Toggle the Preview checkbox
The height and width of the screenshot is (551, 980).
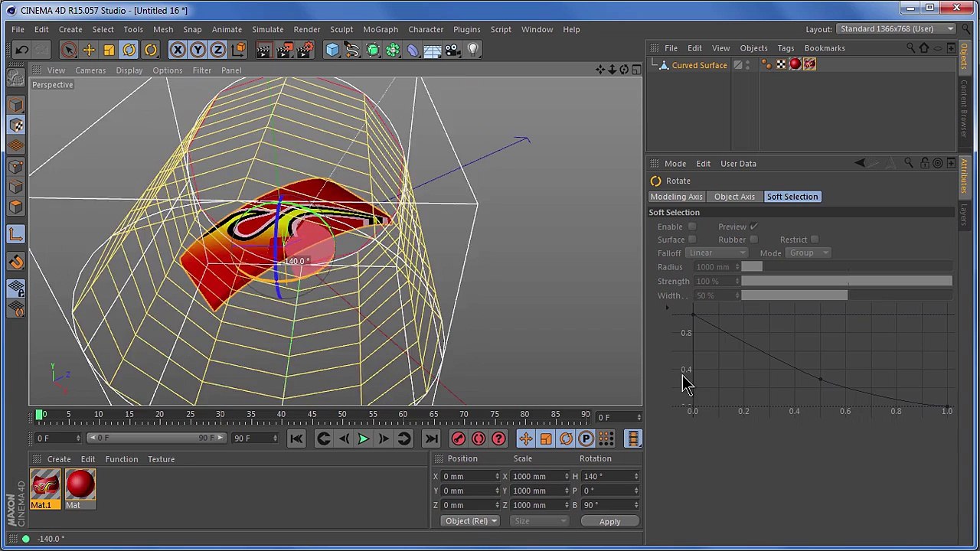point(753,227)
